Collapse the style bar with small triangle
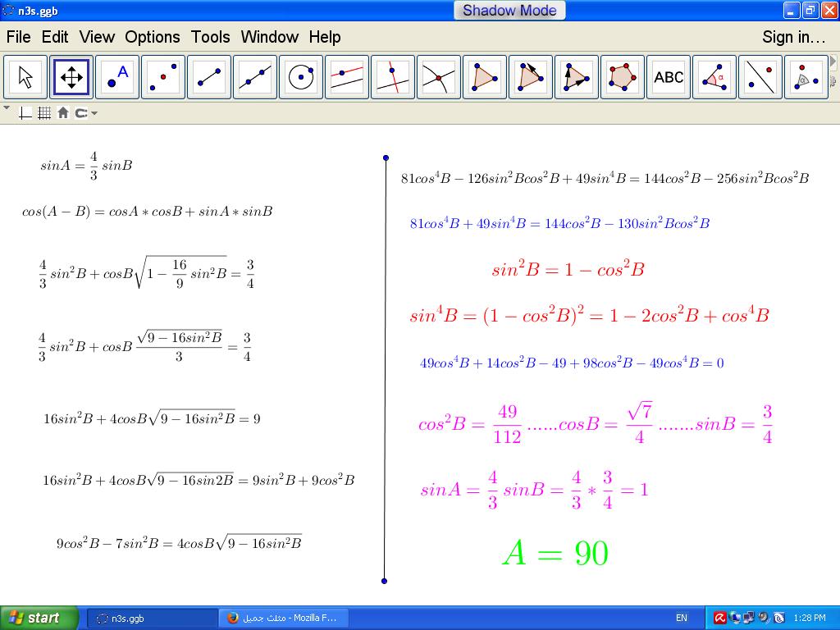The height and width of the screenshot is (630, 840). 7,108
